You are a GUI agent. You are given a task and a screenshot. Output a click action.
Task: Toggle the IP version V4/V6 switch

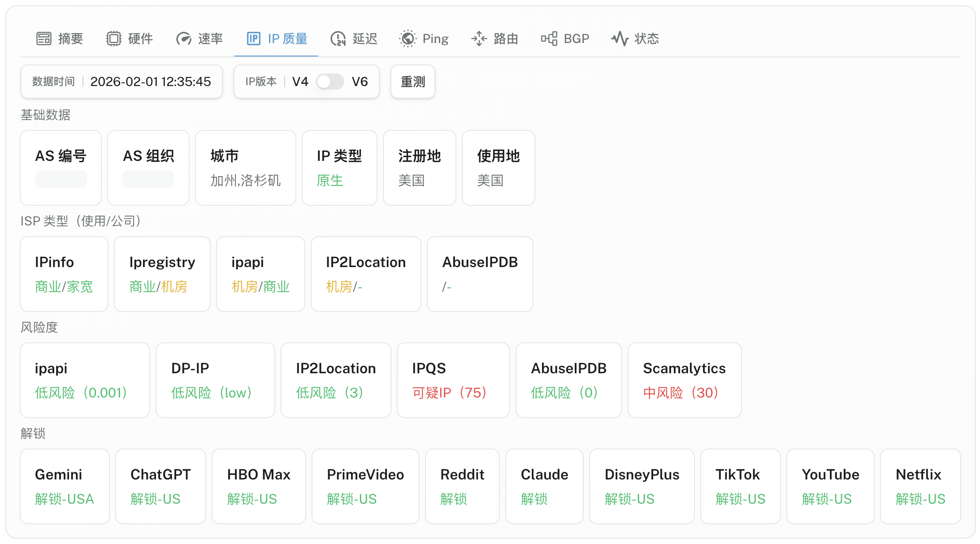pos(330,82)
